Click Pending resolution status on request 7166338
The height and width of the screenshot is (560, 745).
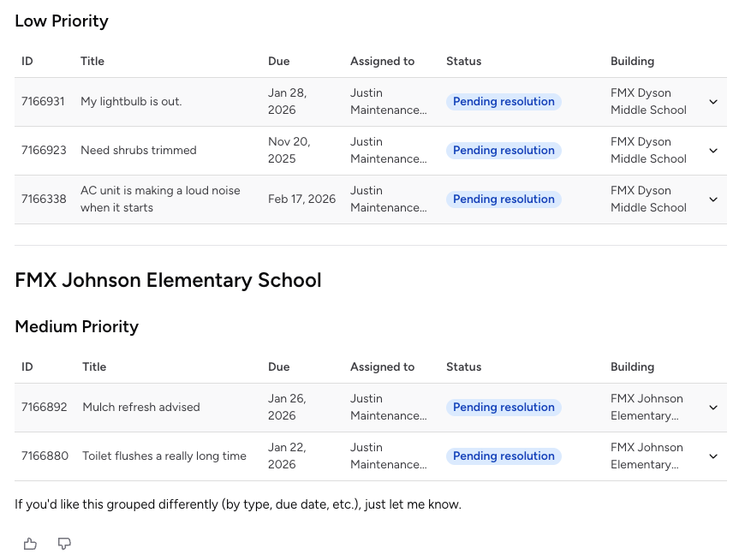tap(504, 200)
